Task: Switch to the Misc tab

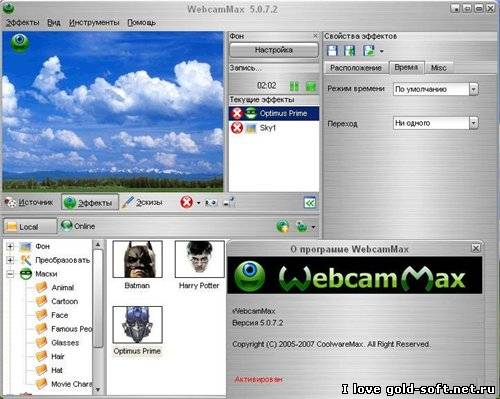Action: 439,68
